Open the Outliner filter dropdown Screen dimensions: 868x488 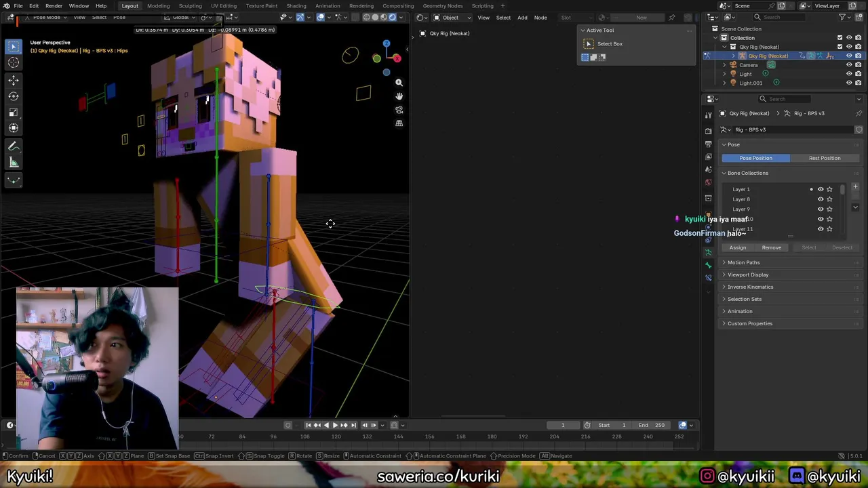click(x=844, y=17)
